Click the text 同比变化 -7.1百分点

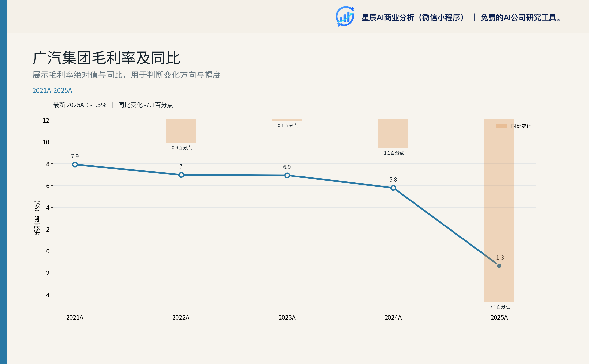[146, 105]
